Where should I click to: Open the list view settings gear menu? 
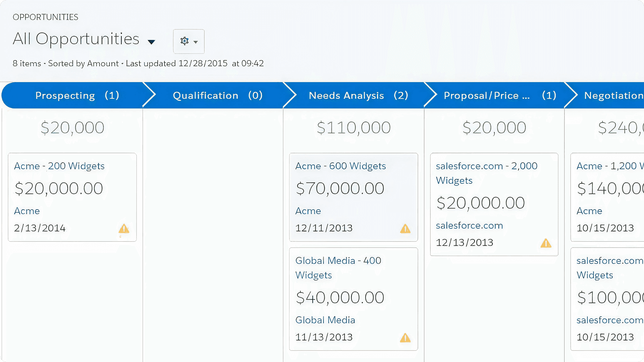coord(189,41)
